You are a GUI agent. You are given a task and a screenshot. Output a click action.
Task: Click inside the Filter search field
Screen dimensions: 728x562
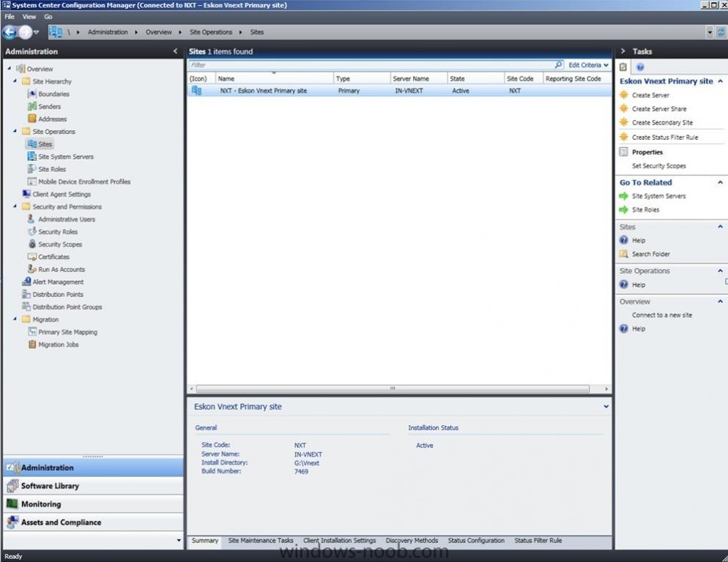pos(371,65)
